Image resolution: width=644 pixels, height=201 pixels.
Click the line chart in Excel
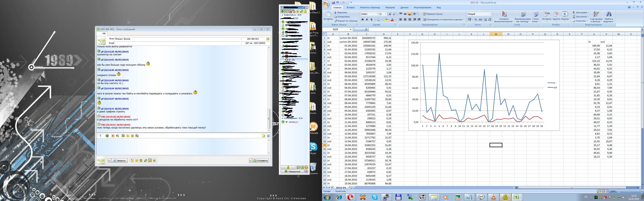[x=484, y=85]
